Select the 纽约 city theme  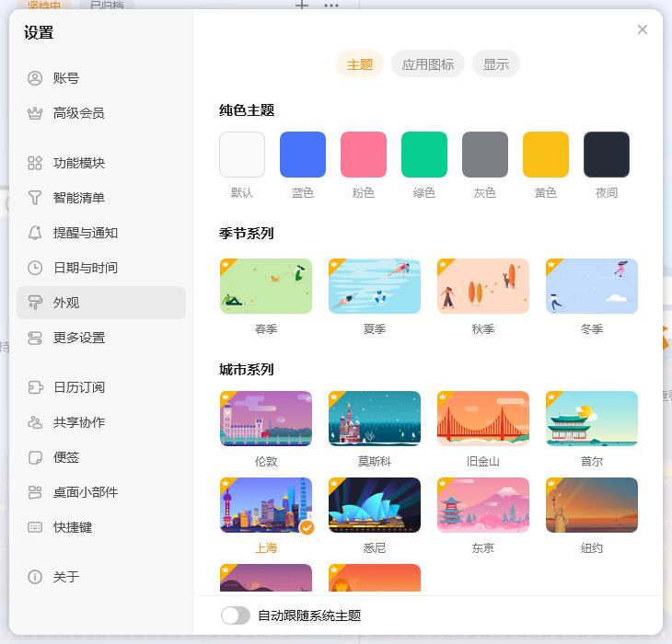pos(592,505)
